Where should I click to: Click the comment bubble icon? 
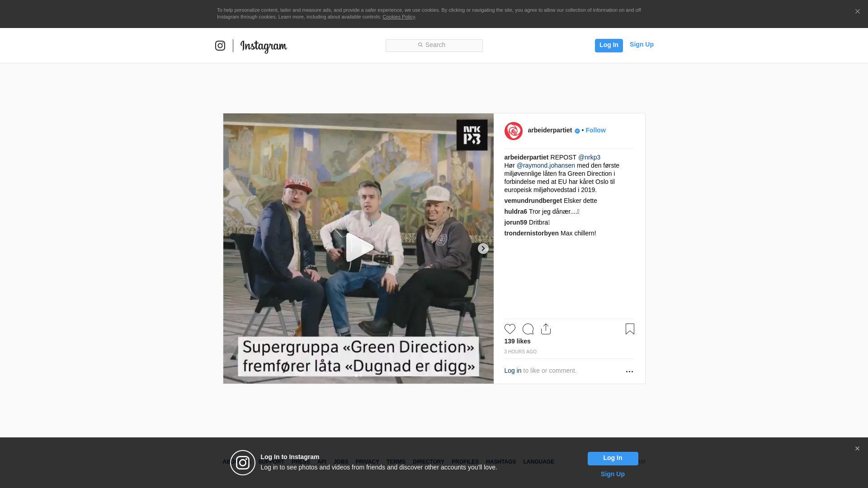coord(528,329)
